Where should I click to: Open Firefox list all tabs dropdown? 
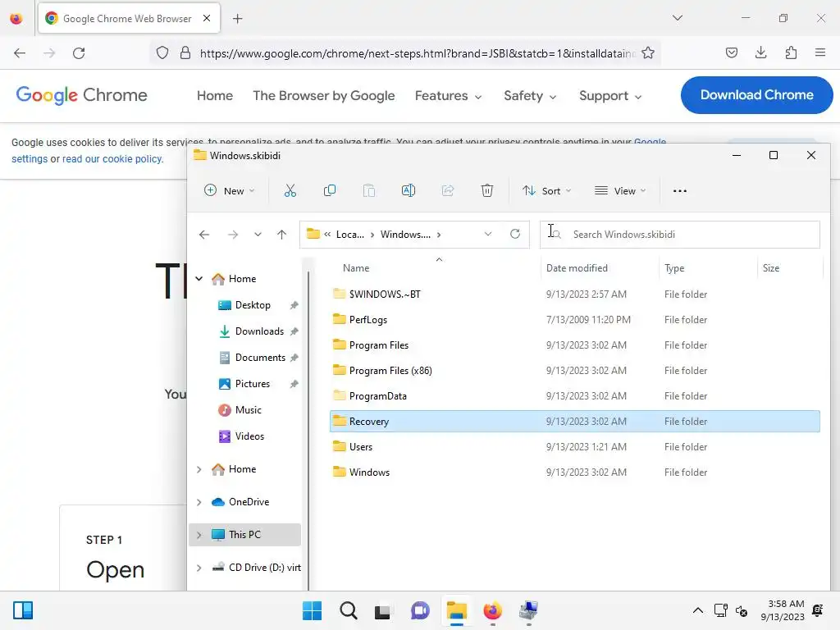click(x=677, y=18)
